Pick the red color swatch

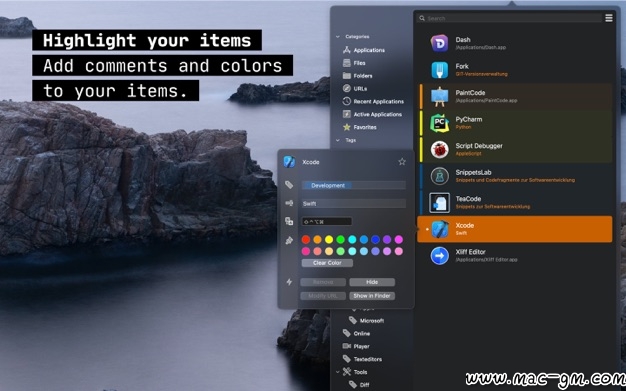[306, 239]
